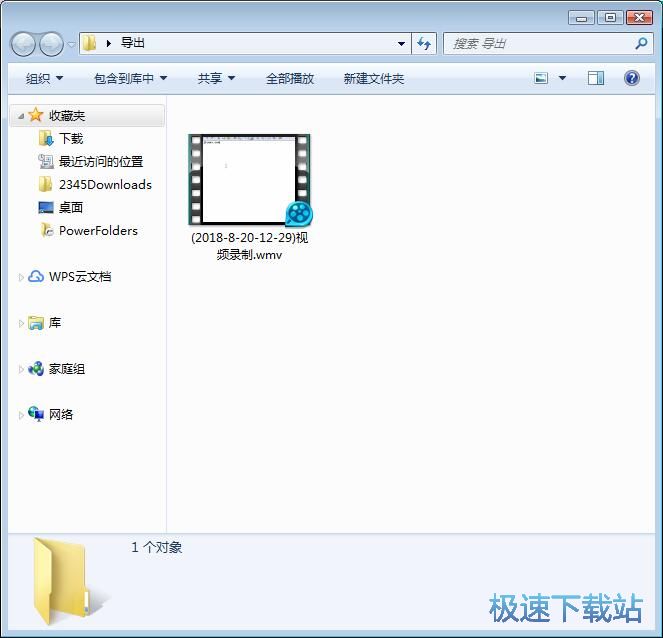The height and width of the screenshot is (638, 663).
Task: Click the 1 个对象 status text
Action: click(x=156, y=548)
